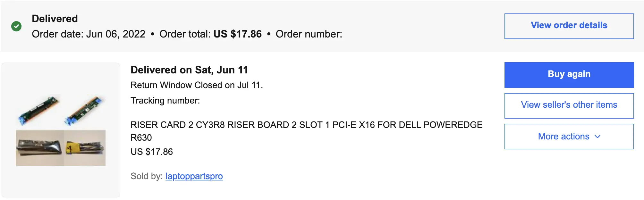Click the top-left riser card photo
Image resolution: width=644 pixels, height=200 pixels.
[x=38, y=111]
